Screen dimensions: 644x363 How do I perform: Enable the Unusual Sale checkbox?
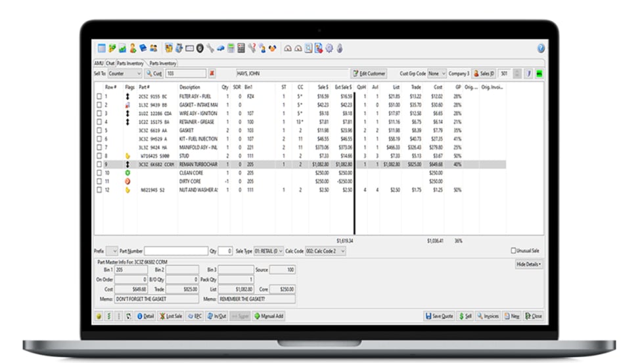[x=513, y=251]
